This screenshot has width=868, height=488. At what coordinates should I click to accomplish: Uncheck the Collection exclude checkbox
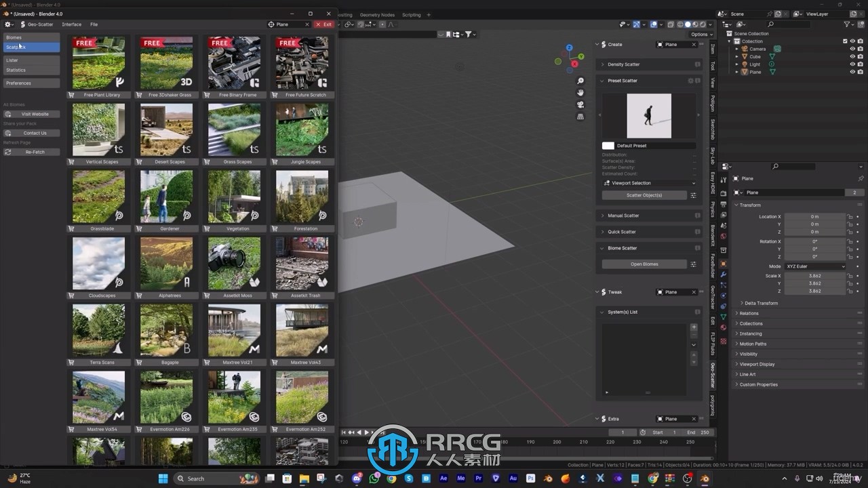click(x=845, y=41)
